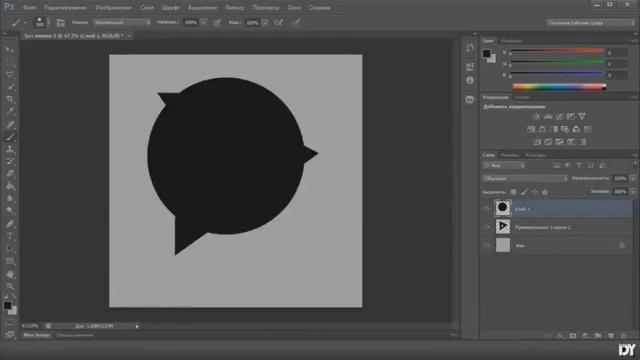Click the layer opacity value field

[x=620, y=178]
